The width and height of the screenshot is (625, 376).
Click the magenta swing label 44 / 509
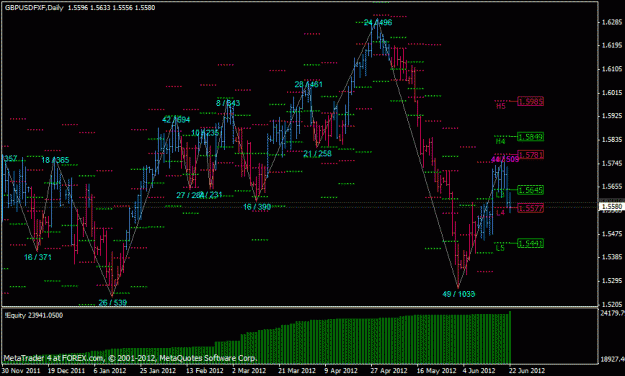pos(505,159)
